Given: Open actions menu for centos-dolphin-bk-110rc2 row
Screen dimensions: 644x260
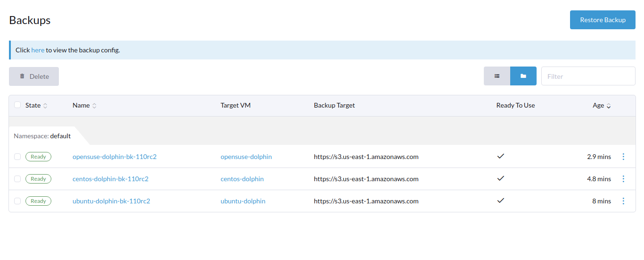Looking at the screenshot, I should pos(623,179).
